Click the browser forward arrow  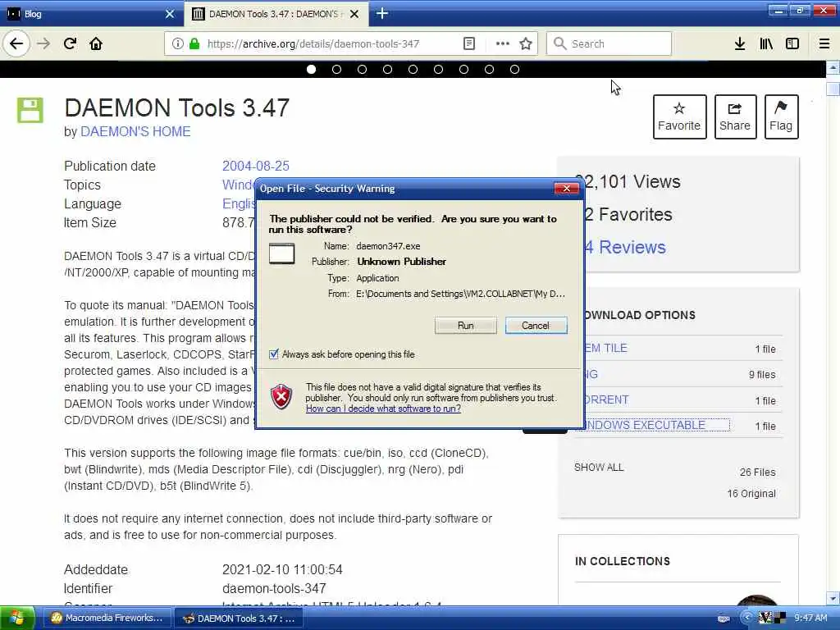pyautogui.click(x=43, y=43)
